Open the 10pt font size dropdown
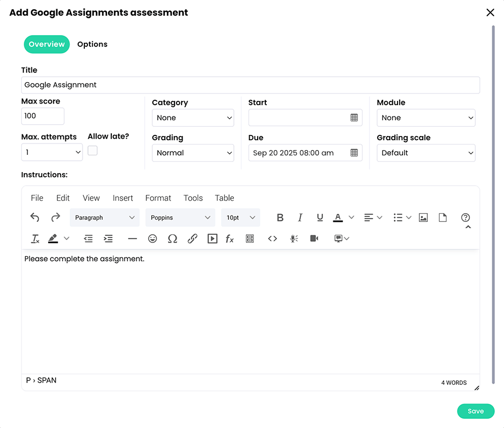The width and height of the screenshot is (504, 428). point(240,218)
